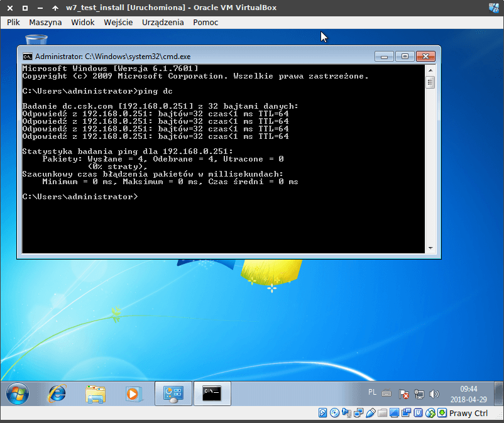Open the Maszyna menu
The image size is (504, 423).
[45, 23]
